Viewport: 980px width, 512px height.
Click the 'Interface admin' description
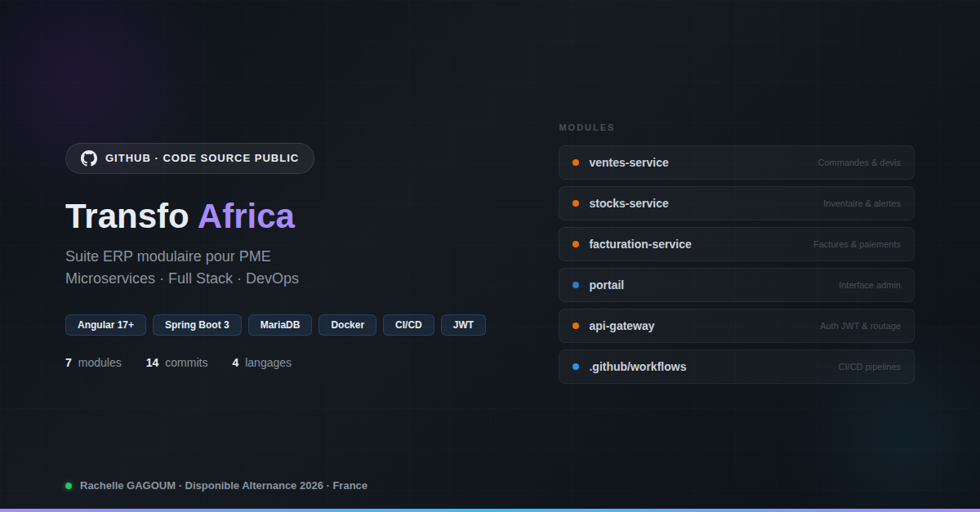(870, 285)
